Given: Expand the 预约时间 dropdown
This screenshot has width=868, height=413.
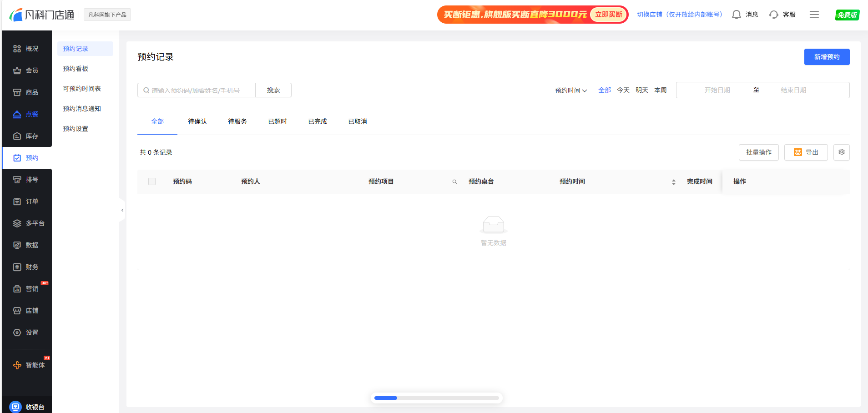Looking at the screenshot, I should [x=570, y=91].
